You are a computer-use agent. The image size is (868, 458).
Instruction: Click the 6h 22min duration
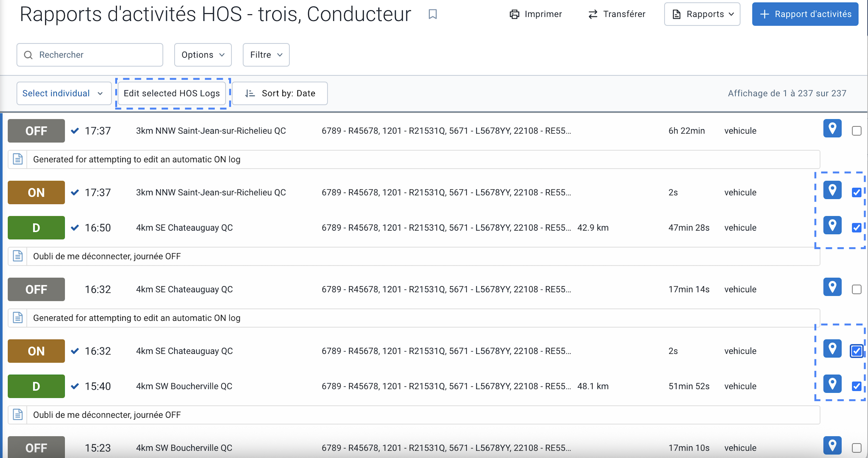click(687, 131)
